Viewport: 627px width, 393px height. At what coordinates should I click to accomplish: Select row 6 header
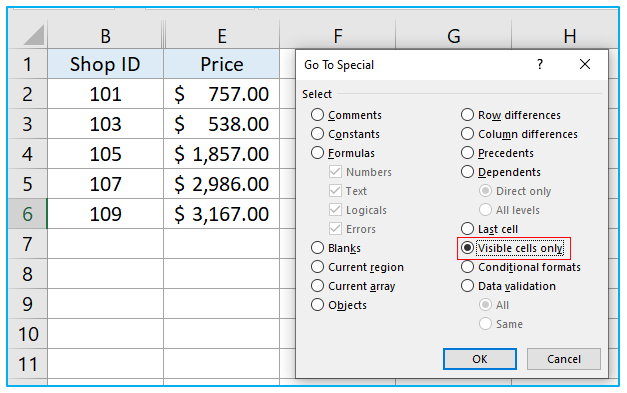27,214
